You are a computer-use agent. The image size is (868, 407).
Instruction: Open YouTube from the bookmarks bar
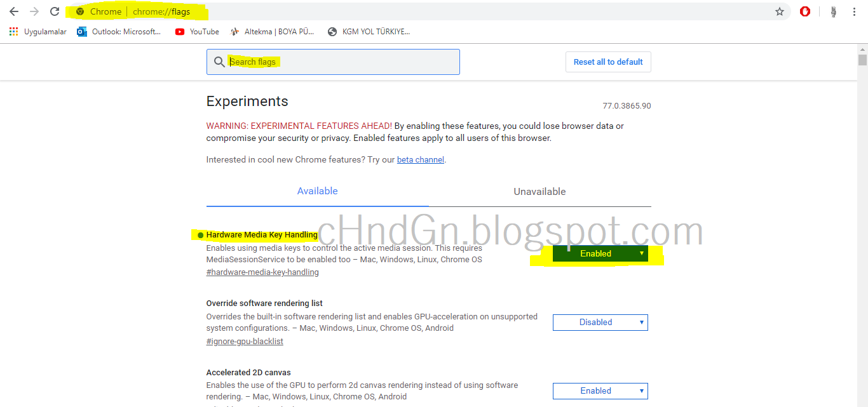click(197, 31)
